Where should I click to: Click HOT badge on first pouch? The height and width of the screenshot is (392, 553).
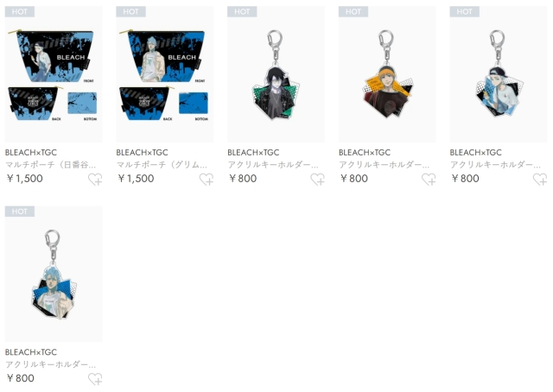pyautogui.click(x=19, y=11)
